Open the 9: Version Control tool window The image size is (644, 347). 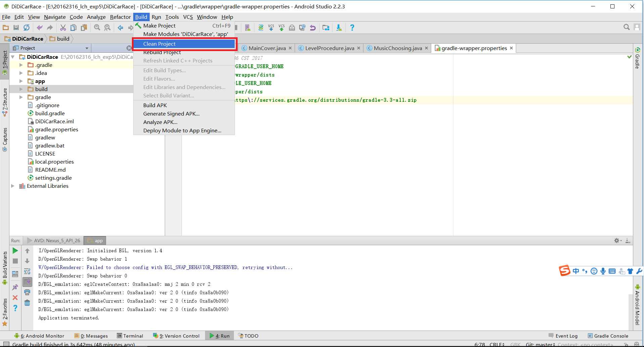pyautogui.click(x=176, y=336)
